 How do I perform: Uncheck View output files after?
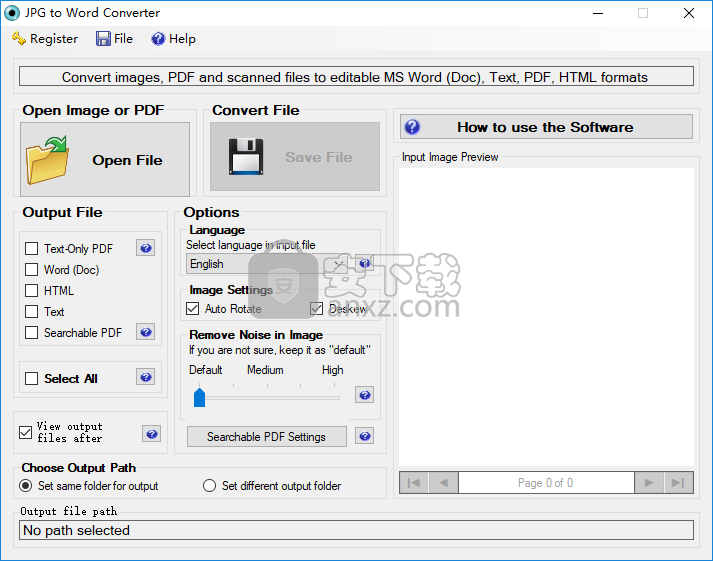pyautogui.click(x=25, y=432)
